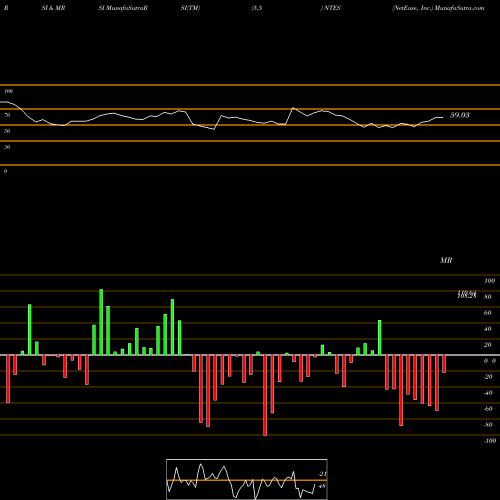Click the 40 label on MR right axis

488,329
